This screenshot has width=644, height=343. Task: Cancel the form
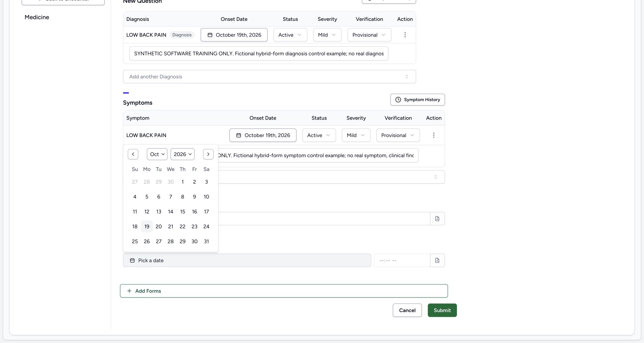(407, 310)
